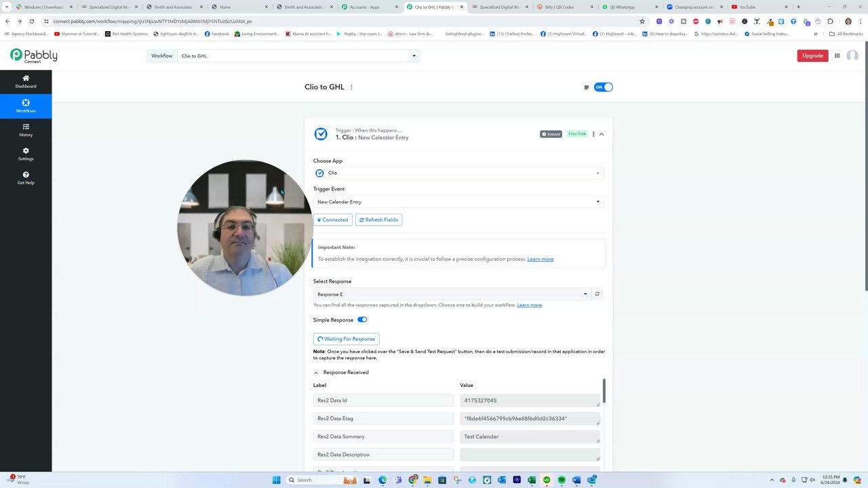Open Windows Start menu

[x=277, y=480]
